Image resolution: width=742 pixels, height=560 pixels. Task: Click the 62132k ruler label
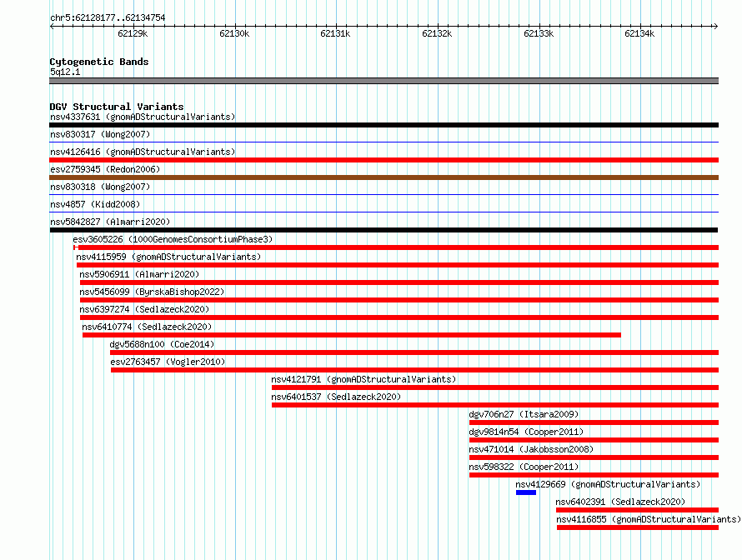(x=437, y=33)
